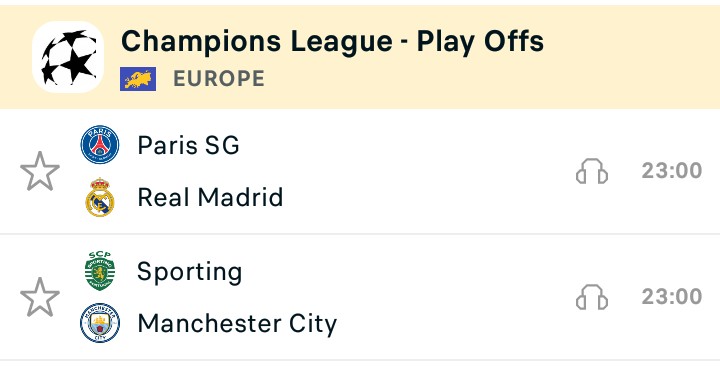Select the Real Madrid team name
Screen dimensions: 720x369
[210, 197]
